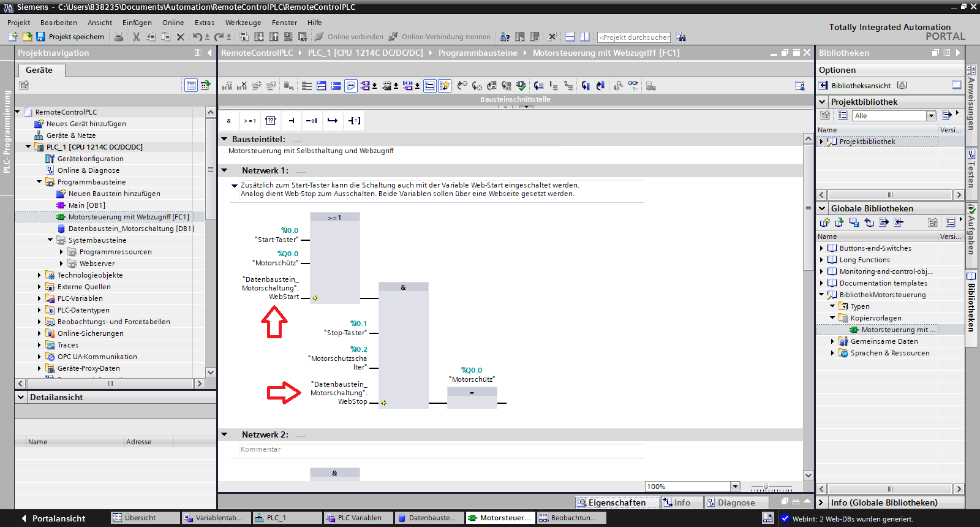This screenshot has width=980, height=527.
Task: Click Online-Verbindung trennen
Action: (x=440, y=37)
